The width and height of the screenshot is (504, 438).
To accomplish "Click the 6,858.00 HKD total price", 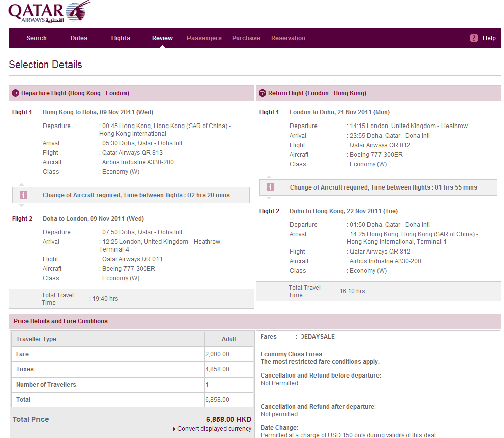I will [x=228, y=419].
